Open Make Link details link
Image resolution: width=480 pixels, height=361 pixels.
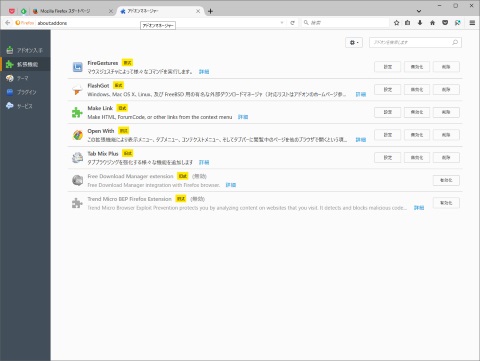(243, 117)
